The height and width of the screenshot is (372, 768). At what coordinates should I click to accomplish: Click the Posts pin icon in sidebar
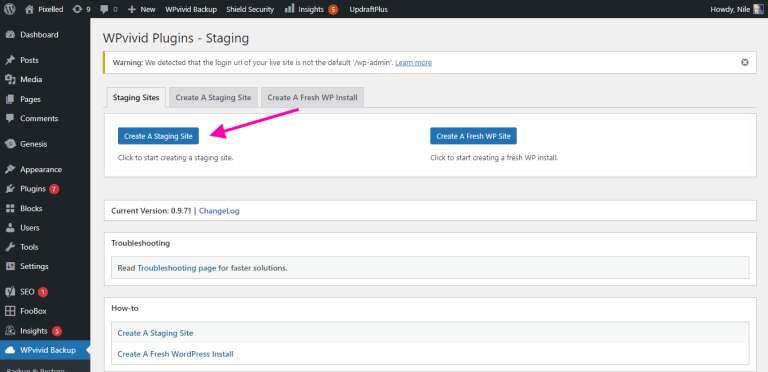pos(10,60)
